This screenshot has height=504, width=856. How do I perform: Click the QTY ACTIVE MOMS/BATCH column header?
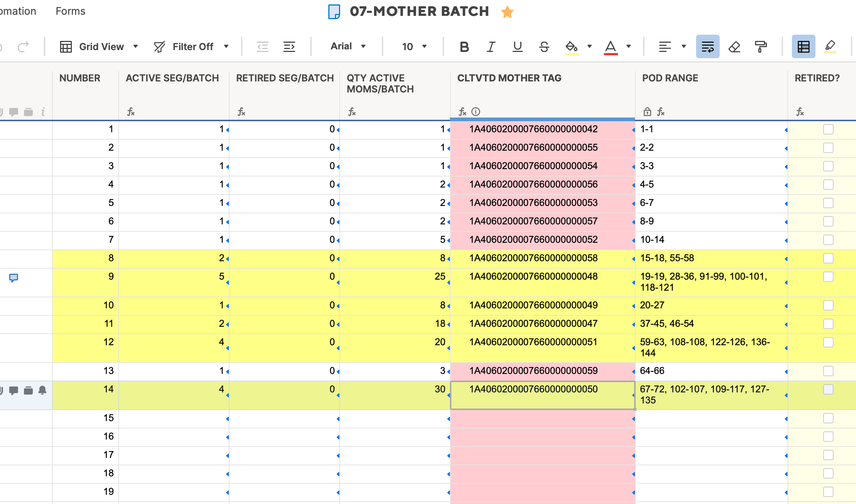tap(380, 84)
